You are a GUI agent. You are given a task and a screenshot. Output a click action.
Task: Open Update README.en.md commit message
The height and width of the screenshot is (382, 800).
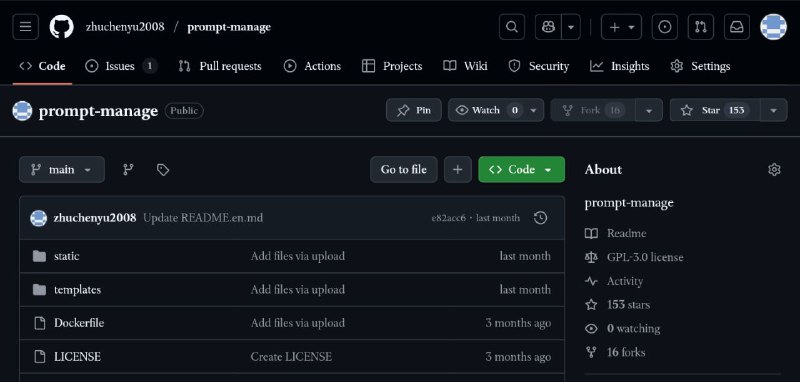coord(203,218)
